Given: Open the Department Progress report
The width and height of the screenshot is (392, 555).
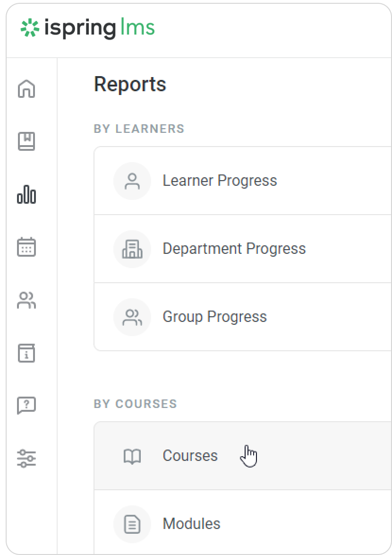Looking at the screenshot, I should [234, 249].
